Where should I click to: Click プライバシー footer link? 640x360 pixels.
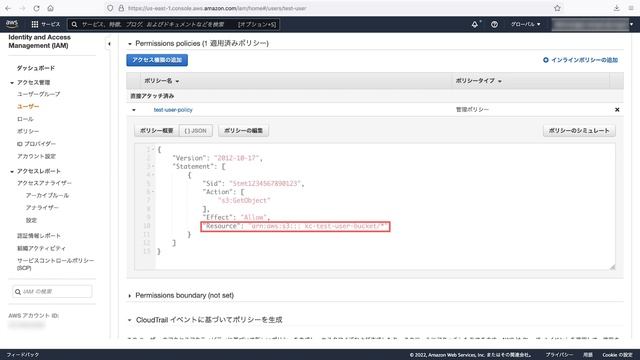559,355
